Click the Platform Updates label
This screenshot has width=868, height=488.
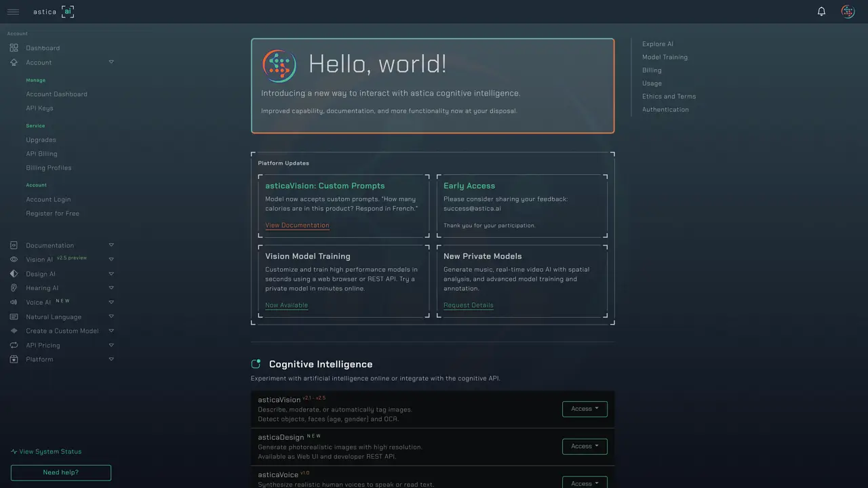point(283,163)
